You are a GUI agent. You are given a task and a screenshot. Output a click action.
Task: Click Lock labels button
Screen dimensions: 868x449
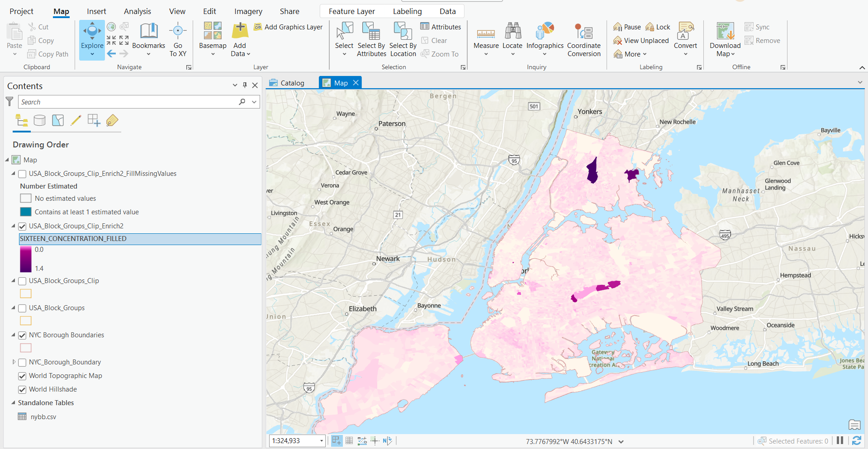click(658, 27)
